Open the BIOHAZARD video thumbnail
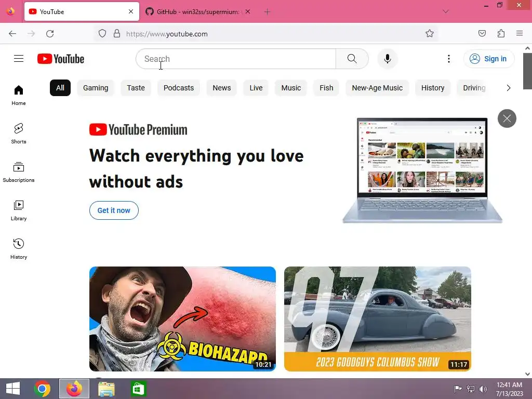 [182, 319]
